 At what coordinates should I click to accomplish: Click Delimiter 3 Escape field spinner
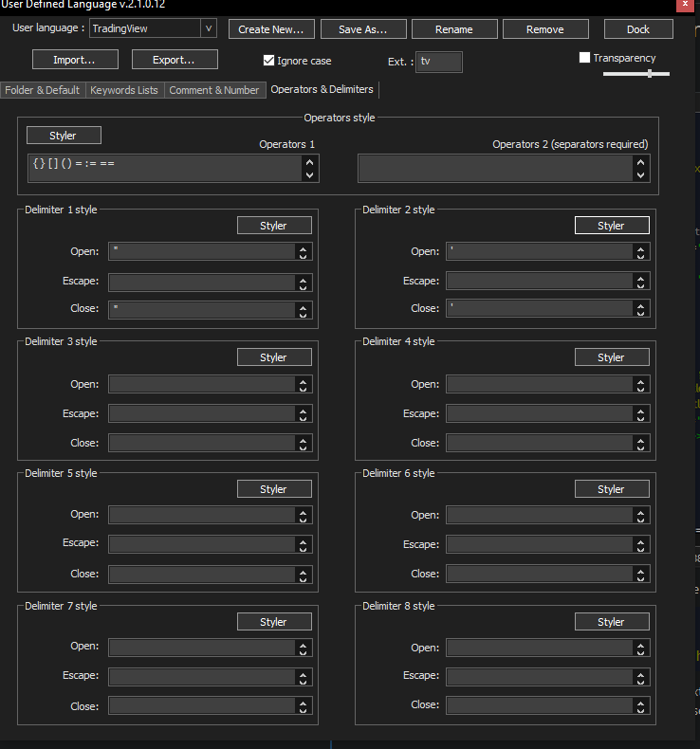click(x=303, y=414)
